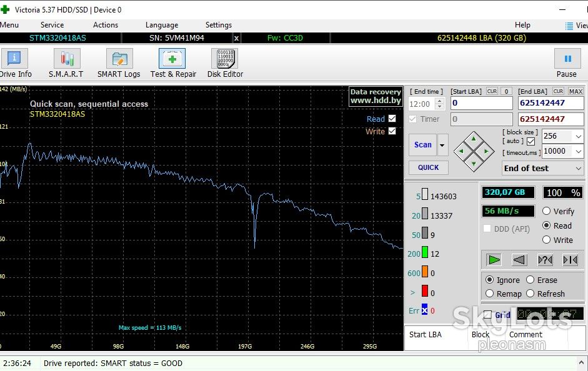The height and width of the screenshot is (371, 588).
Task: Click the 20 ms light gray block indicator
Action: coord(424,213)
